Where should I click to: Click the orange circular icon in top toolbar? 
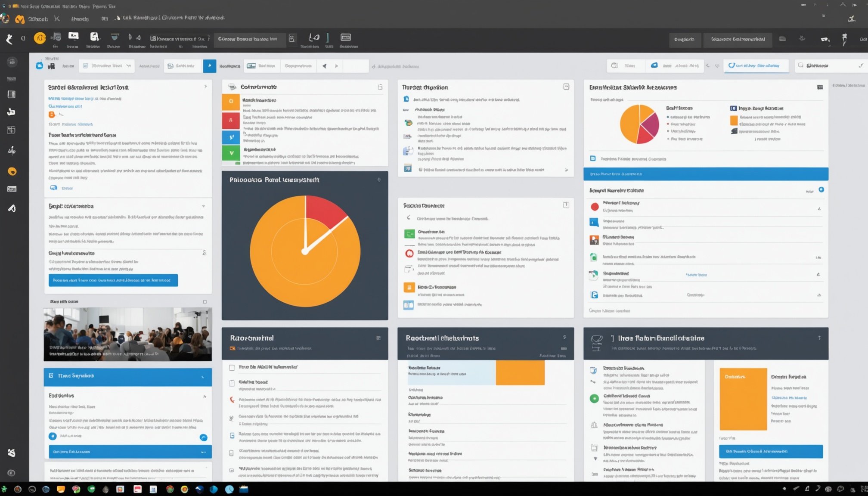pos(40,38)
